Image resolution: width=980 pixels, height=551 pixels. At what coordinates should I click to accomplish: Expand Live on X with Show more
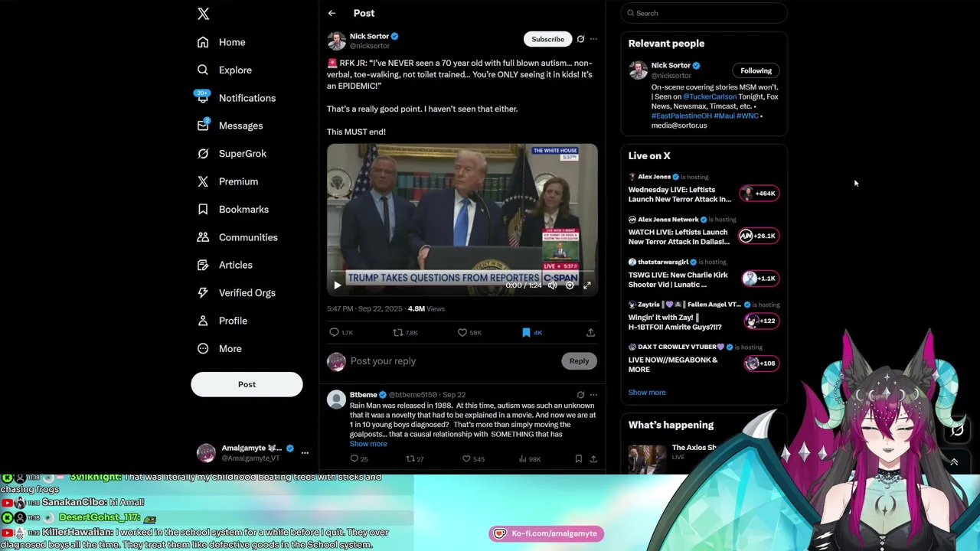click(x=647, y=393)
